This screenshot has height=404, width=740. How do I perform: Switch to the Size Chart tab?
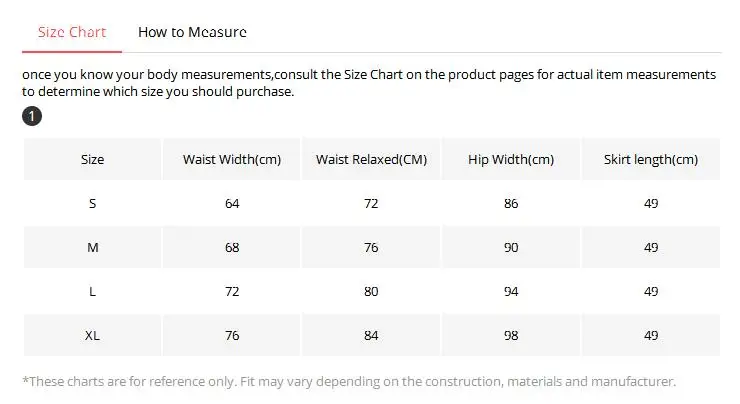coord(72,32)
